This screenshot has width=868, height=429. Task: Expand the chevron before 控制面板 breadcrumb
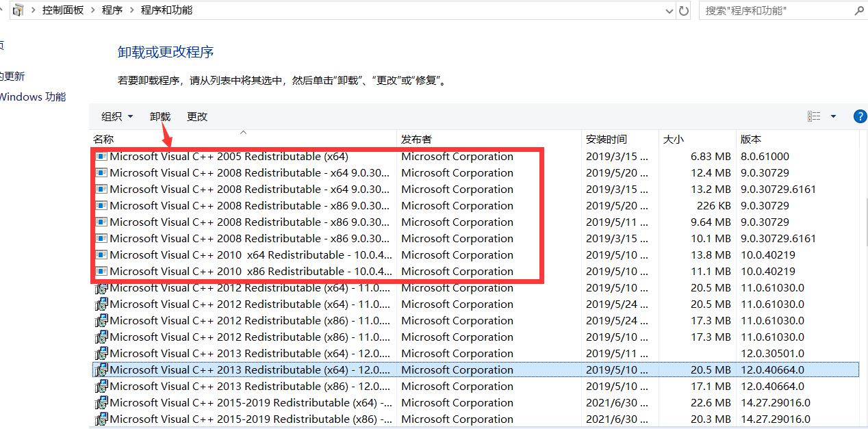coord(33,10)
